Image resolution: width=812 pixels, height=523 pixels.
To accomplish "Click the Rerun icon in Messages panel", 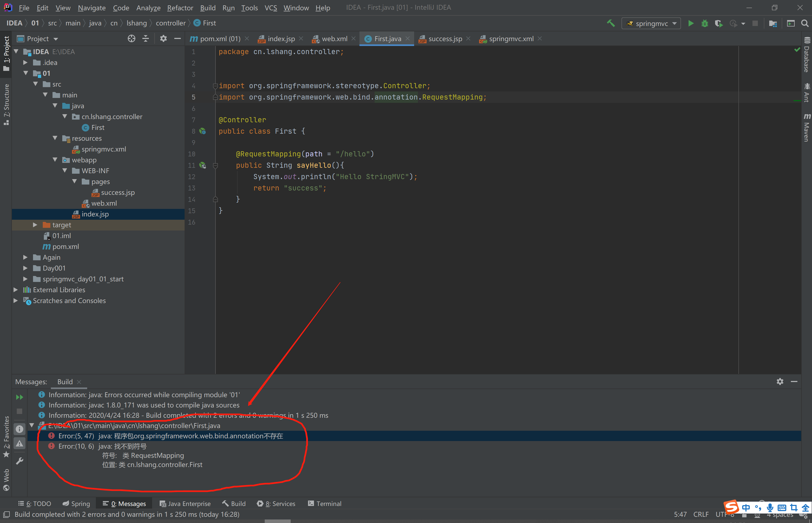I will 19,397.
